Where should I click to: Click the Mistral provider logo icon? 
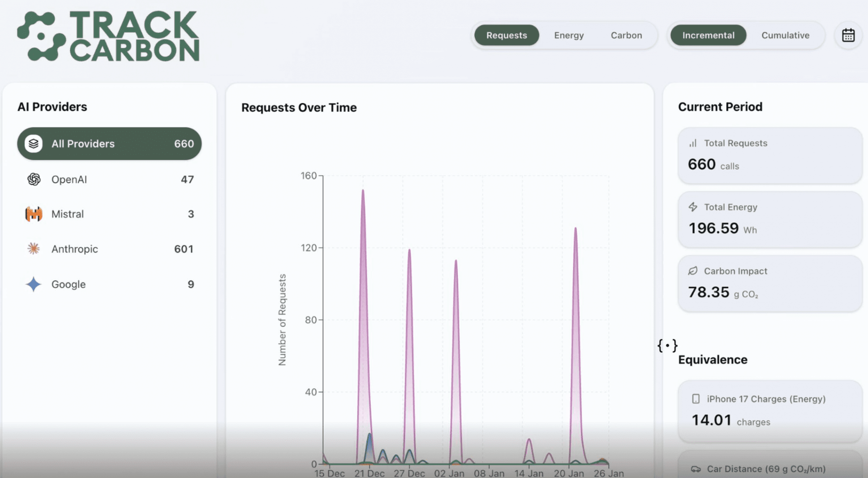[34, 214]
